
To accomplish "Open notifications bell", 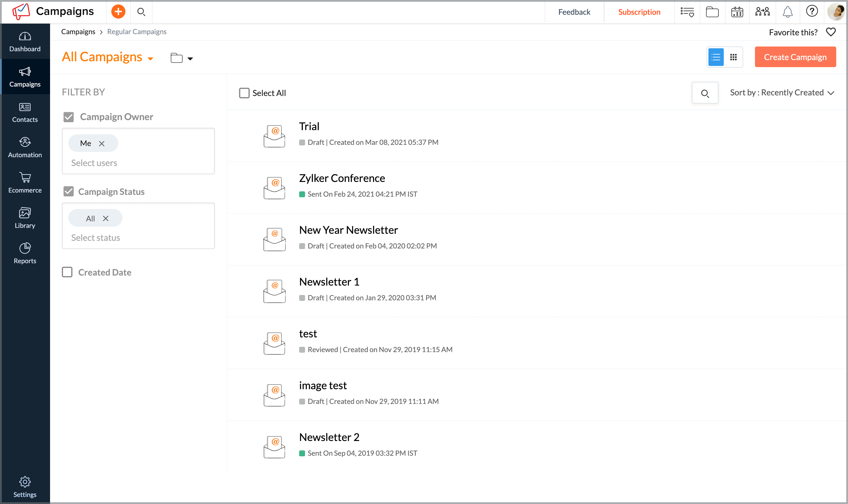I will pyautogui.click(x=788, y=11).
